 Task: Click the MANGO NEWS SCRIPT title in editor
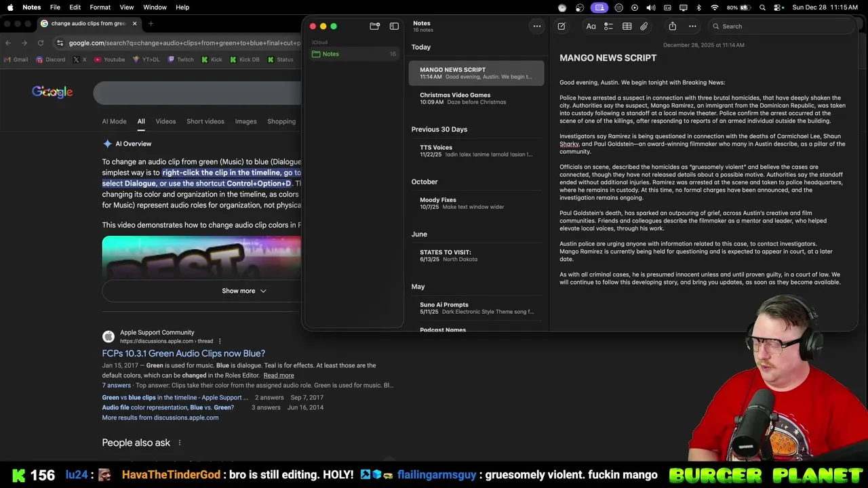[608, 58]
